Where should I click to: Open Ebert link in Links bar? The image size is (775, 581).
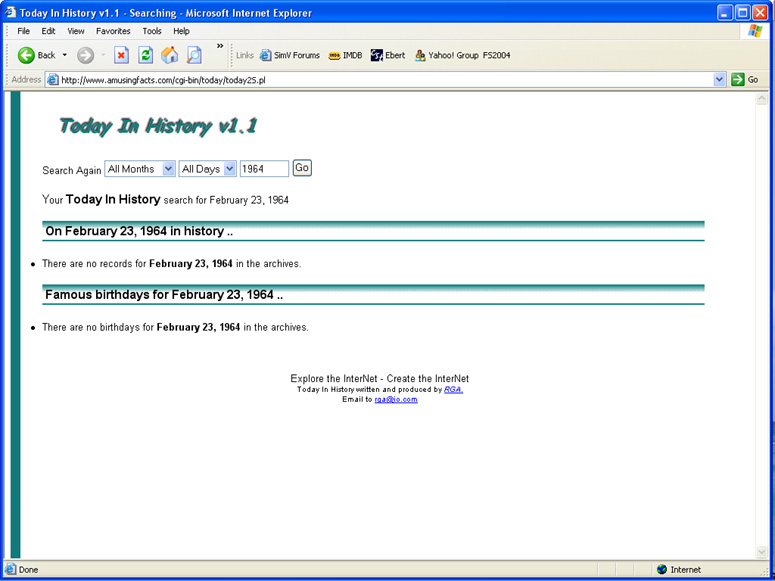(x=388, y=55)
